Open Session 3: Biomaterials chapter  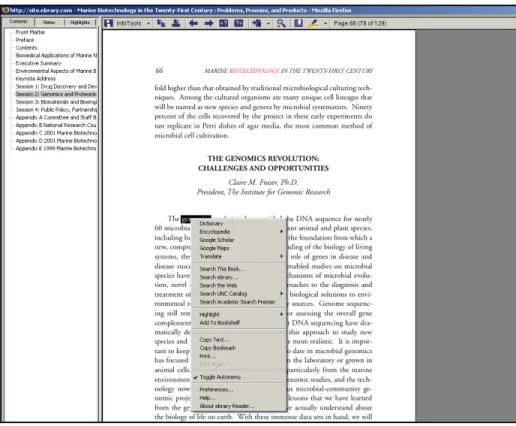56,102
